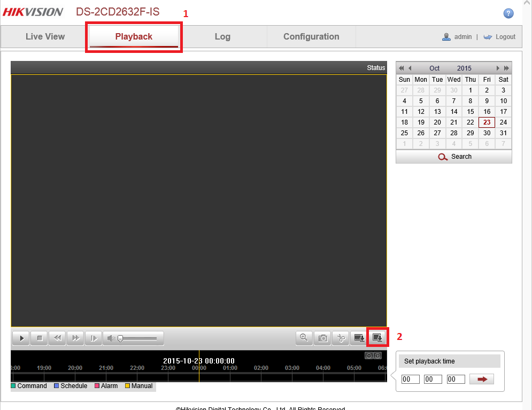Speed up playback with fast-forward
The image size is (532, 410).
pos(75,338)
